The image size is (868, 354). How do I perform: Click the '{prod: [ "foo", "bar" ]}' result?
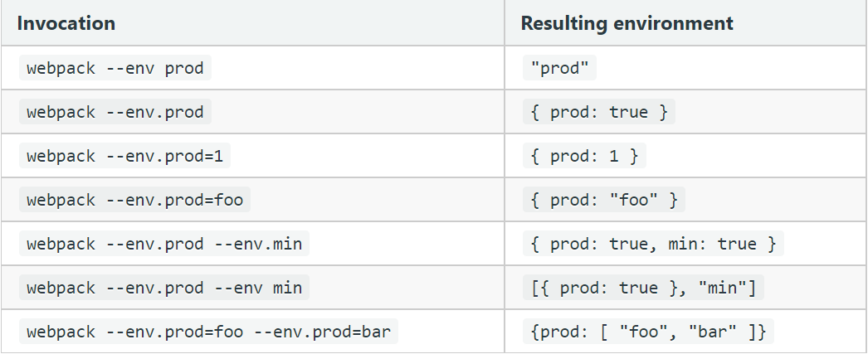pyautogui.click(x=648, y=332)
